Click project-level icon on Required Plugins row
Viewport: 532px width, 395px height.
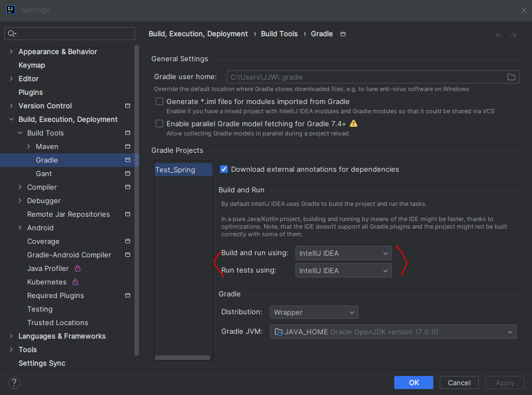127,296
